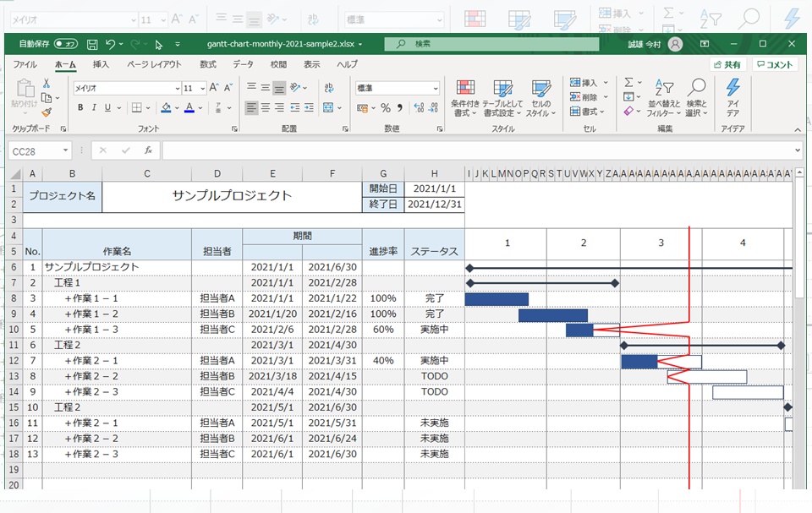
Task: Switch to the Insert tab
Action: 101,65
